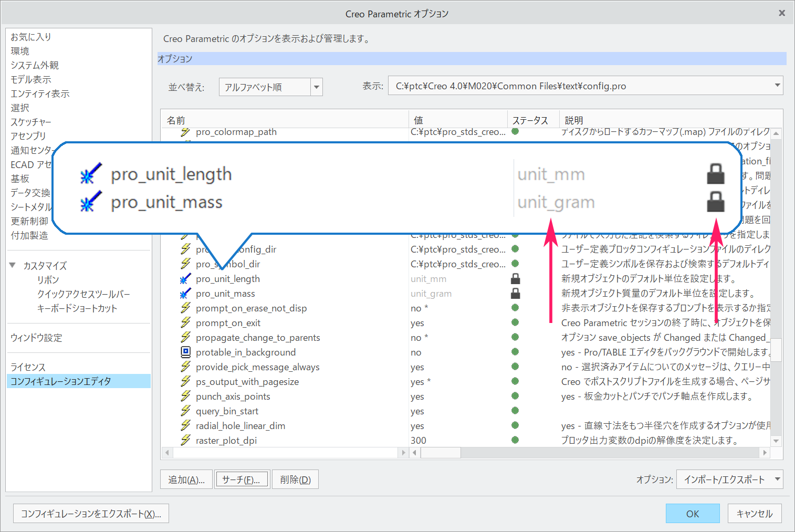This screenshot has height=532, width=795.
Task: Click green status dot for punch_axis_points
Action: point(515,396)
